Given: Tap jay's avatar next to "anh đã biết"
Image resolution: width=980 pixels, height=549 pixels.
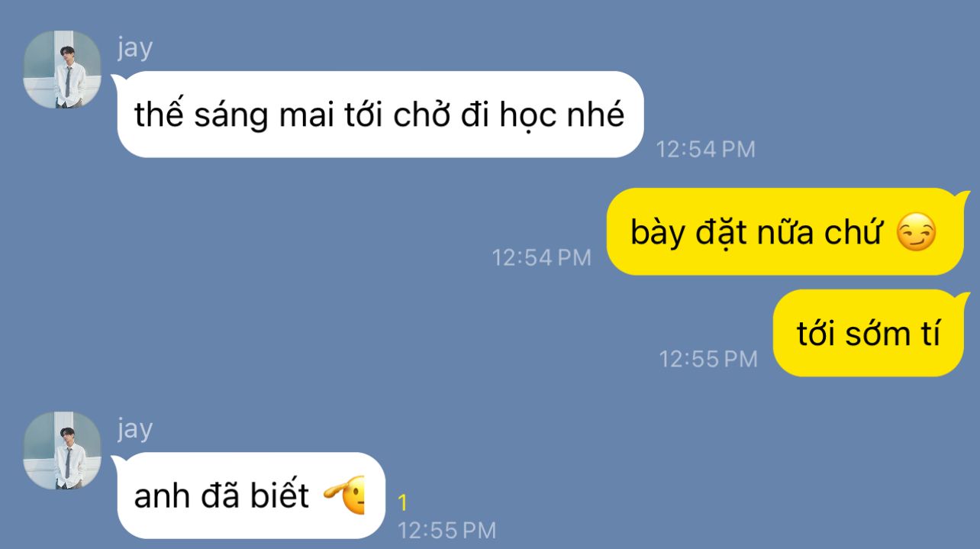Looking at the screenshot, I should (x=63, y=451).
